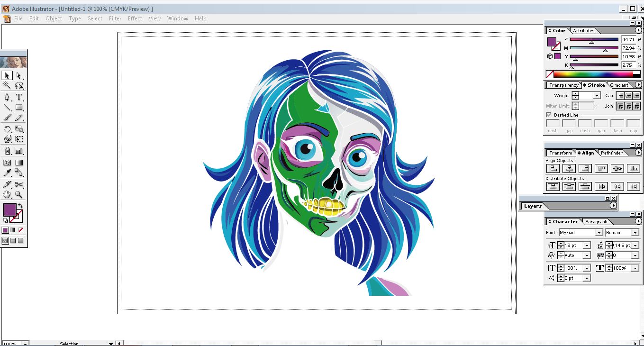Switch to Standard Screen Mode
This screenshot has height=346, width=644.
[x=5, y=241]
